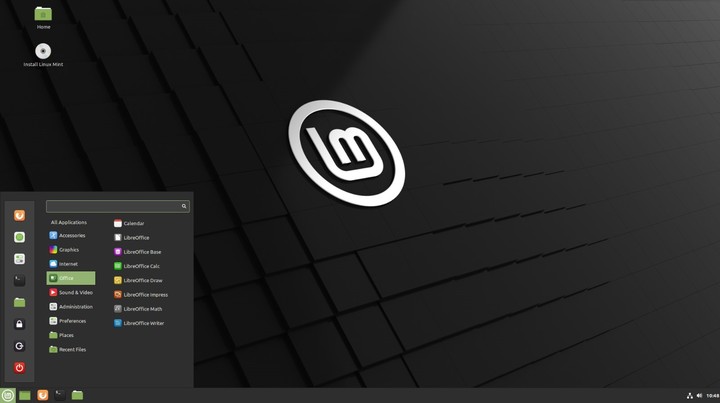Launch Firefox from the menu favorites sidebar

tap(19, 215)
